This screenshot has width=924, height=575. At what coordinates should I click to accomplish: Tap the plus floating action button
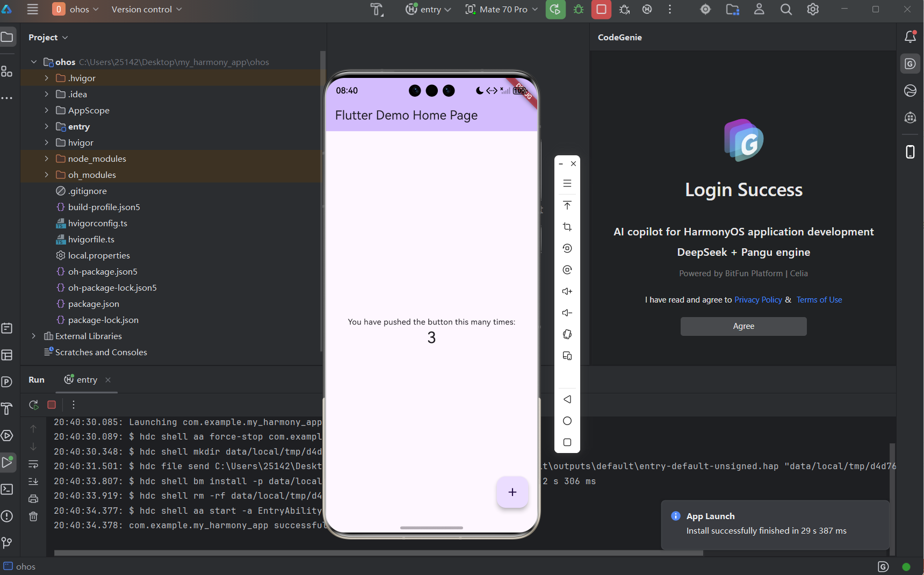512,492
